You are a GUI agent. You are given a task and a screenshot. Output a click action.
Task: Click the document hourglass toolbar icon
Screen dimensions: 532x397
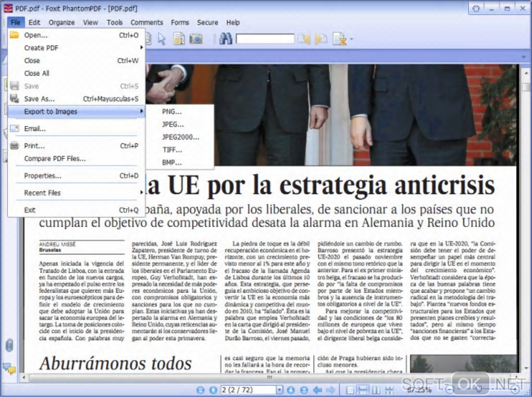pyautogui.click(x=340, y=39)
